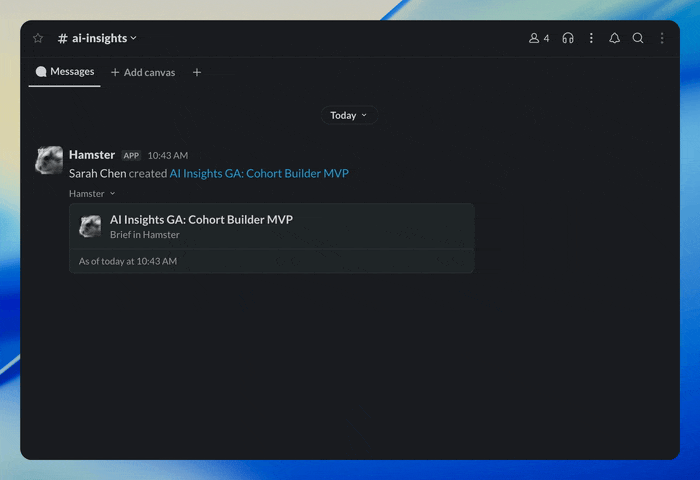Add a new tab with plus icon
Image resolution: width=700 pixels, height=480 pixels.
tap(197, 72)
